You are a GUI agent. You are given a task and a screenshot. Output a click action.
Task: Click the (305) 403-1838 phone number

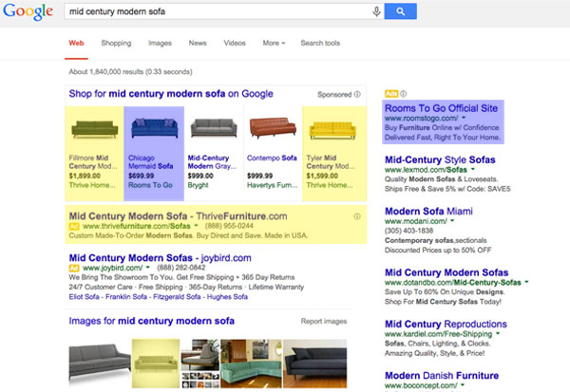tap(408, 231)
